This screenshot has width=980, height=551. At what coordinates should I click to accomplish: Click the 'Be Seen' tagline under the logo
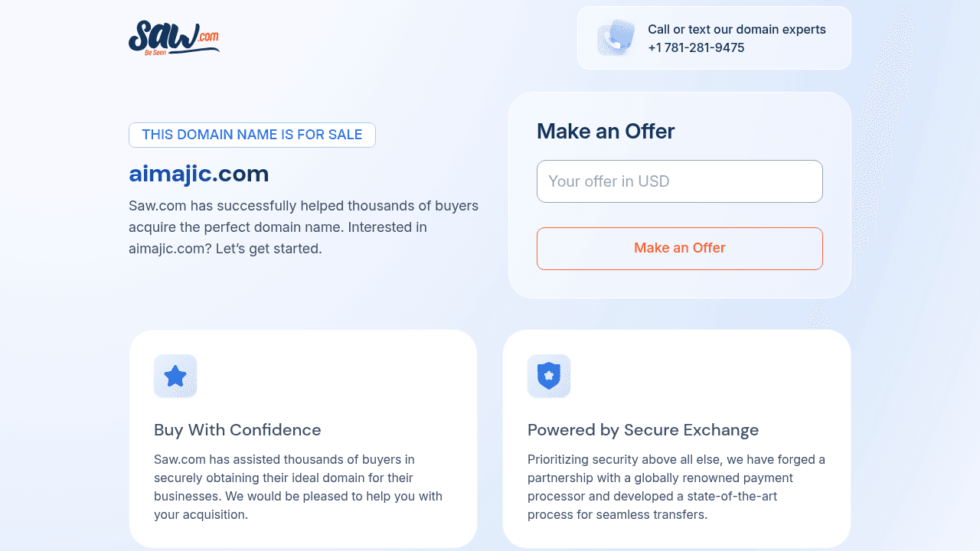pyautogui.click(x=155, y=54)
